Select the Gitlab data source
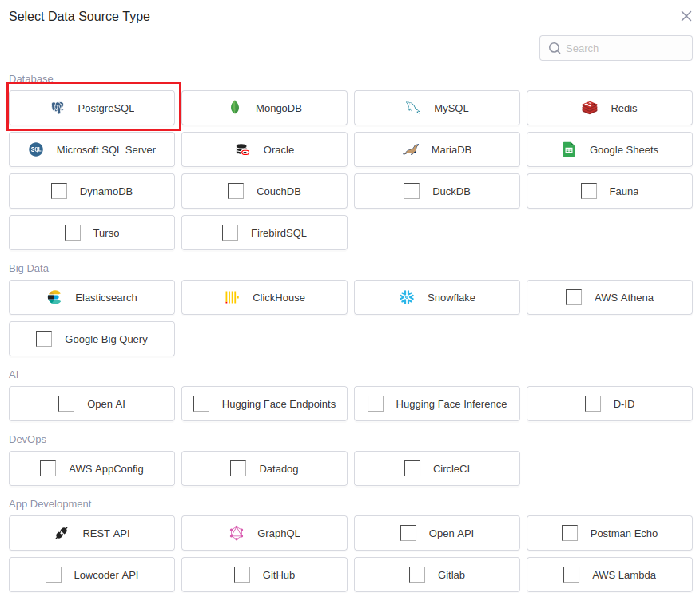700x593 pixels. point(437,575)
